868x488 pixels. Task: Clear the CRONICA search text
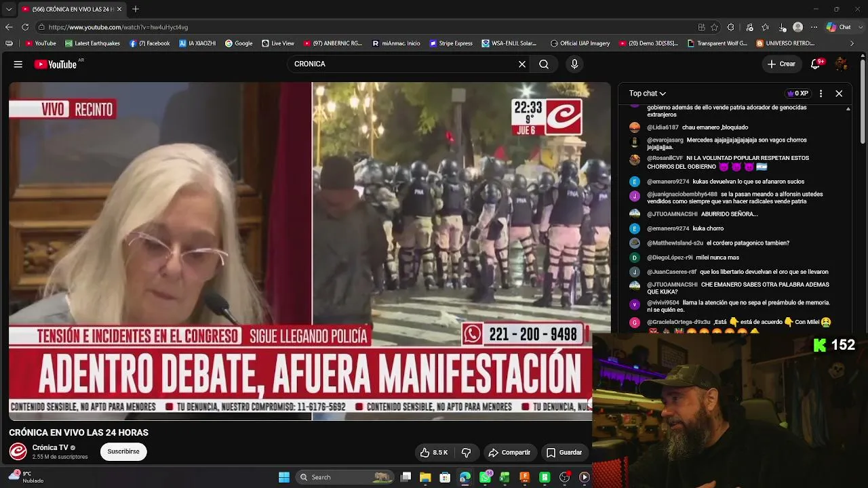click(x=522, y=64)
